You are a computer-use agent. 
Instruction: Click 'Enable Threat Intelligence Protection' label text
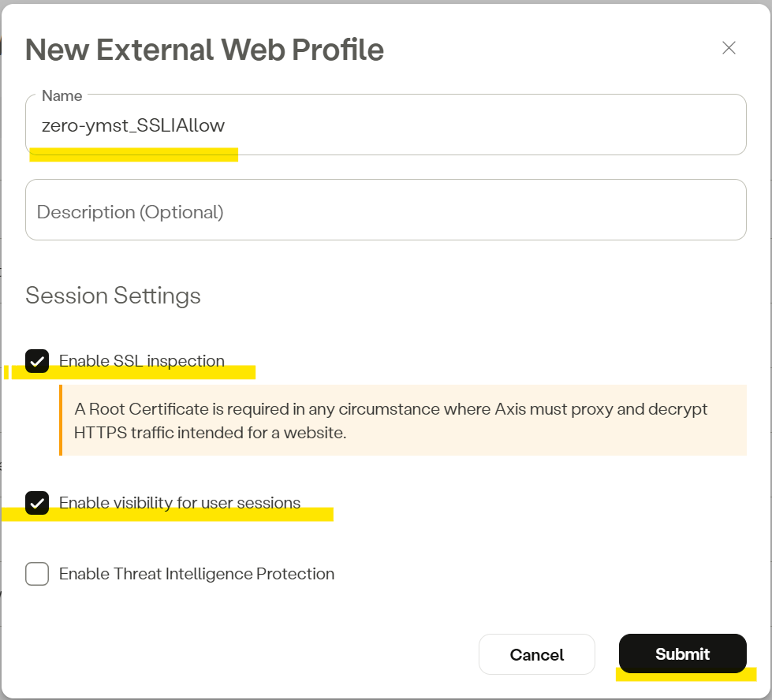point(196,574)
